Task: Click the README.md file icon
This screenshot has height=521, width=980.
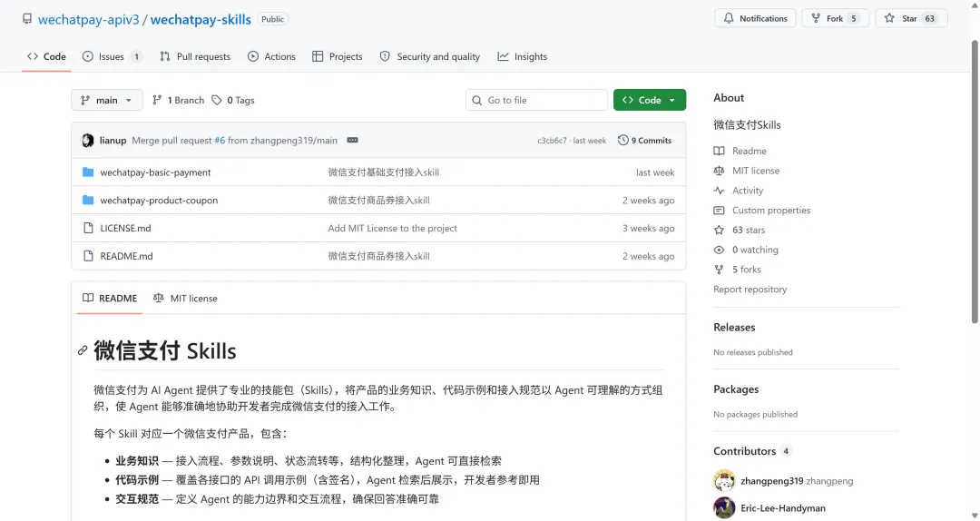Action: click(88, 256)
